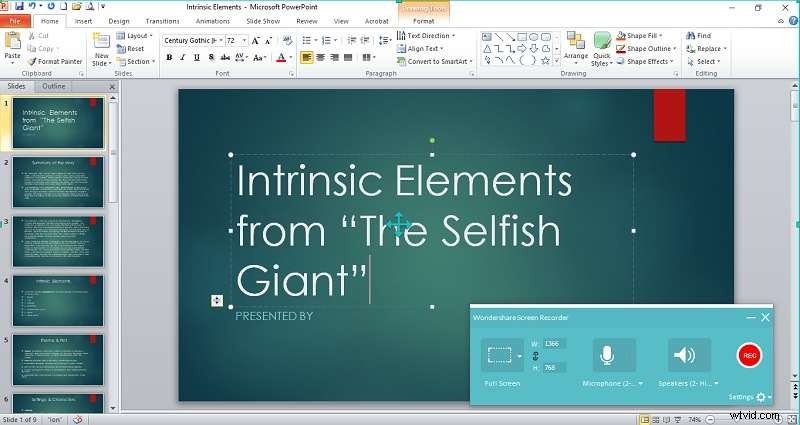The width and height of the screenshot is (800, 425).
Task: Switch to the Insert ribbon tab
Action: tap(83, 21)
